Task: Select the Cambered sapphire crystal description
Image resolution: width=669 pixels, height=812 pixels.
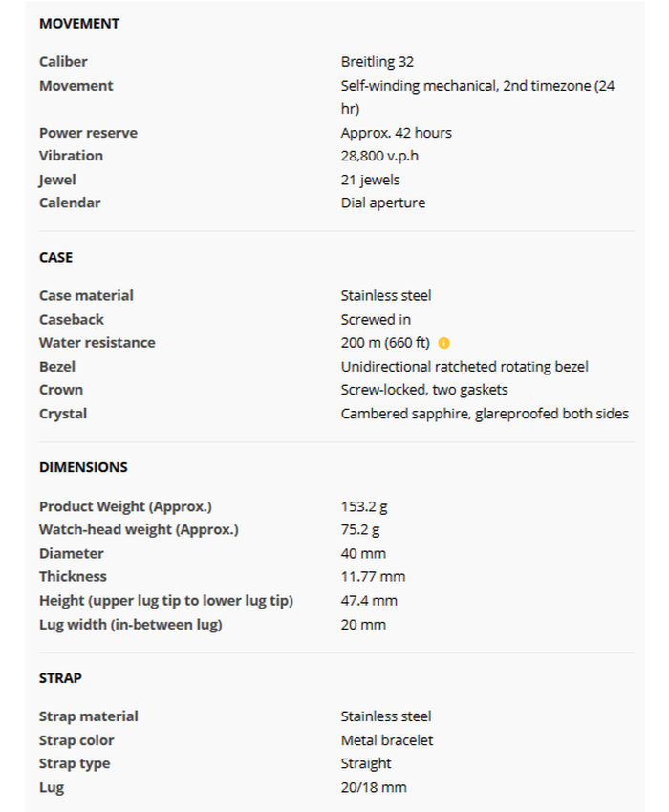Action: coord(485,414)
